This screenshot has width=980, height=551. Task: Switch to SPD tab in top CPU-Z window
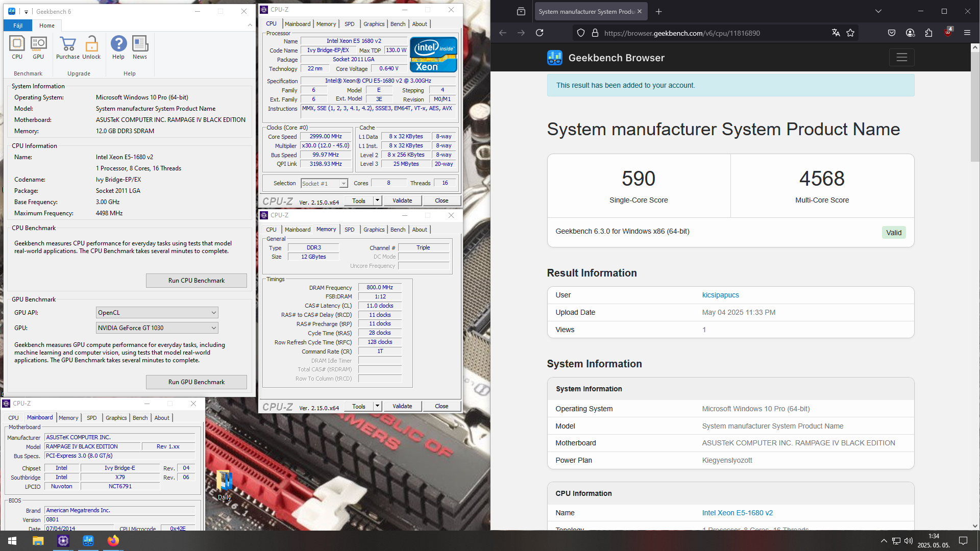point(349,24)
